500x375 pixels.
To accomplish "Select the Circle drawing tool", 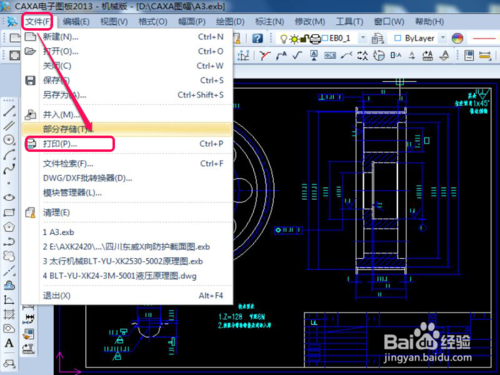I will [9, 139].
